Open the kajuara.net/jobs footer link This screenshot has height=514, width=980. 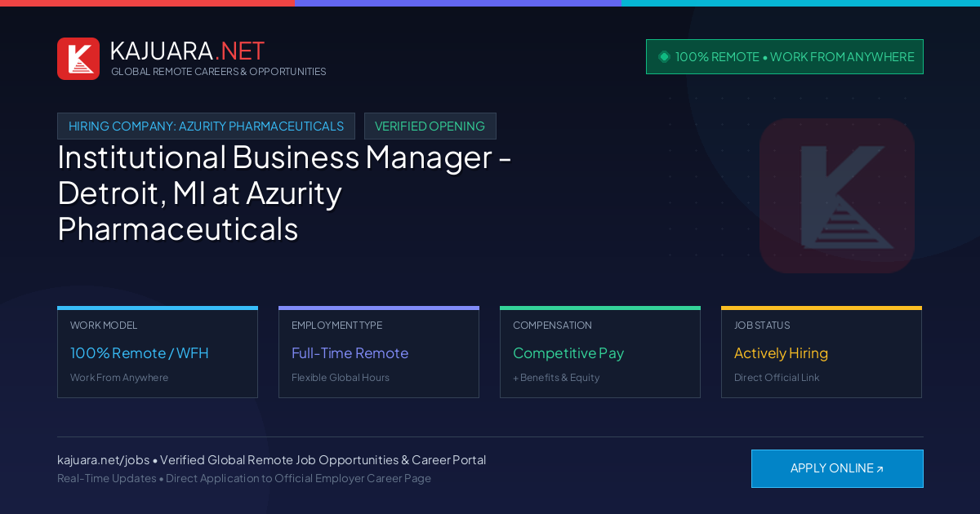click(103, 460)
